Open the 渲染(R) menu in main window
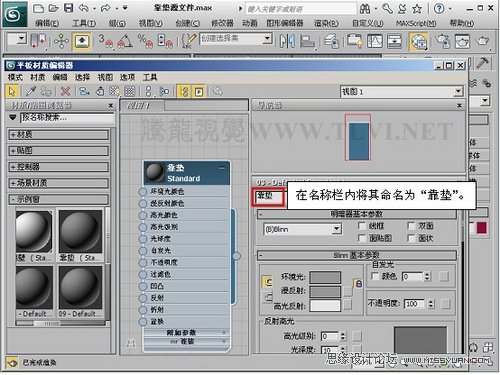The width and height of the screenshot is (500, 375). 326,23
